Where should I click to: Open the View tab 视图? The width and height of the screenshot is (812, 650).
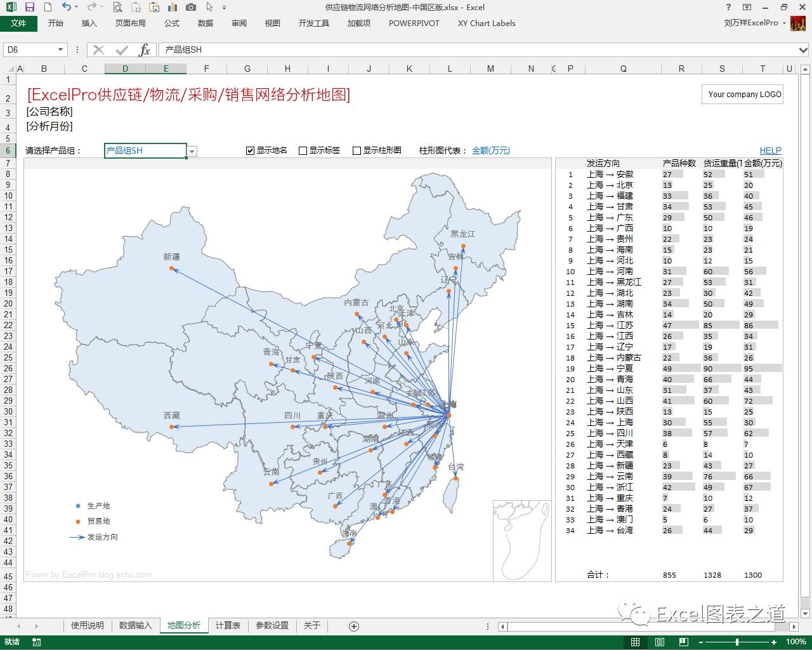point(273,23)
